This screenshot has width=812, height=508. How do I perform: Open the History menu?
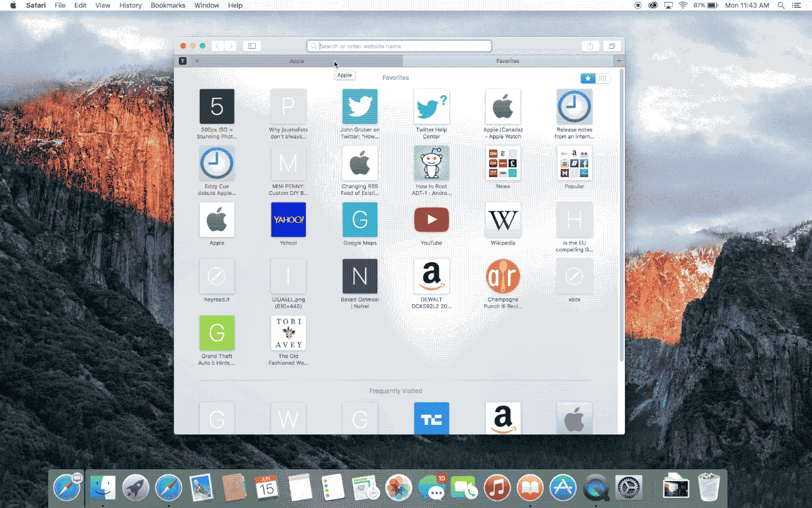131,5
